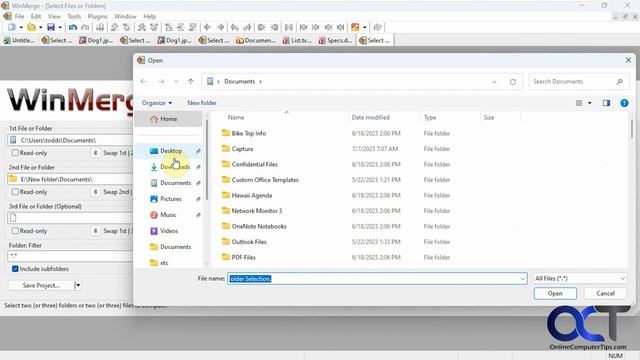Image resolution: width=640 pixels, height=360 pixels.
Task: Click the pin icon next to Desktop
Action: pyautogui.click(x=198, y=151)
